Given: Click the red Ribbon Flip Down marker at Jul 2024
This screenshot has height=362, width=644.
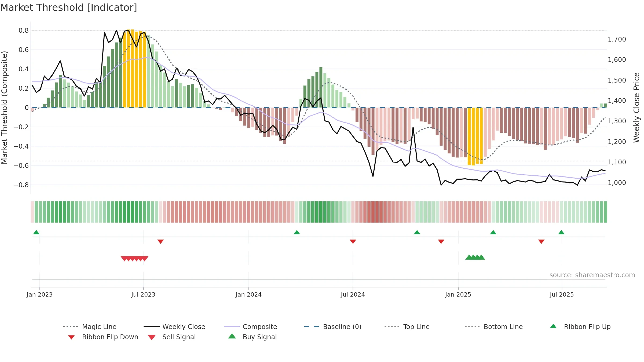Looking at the screenshot, I should [353, 242].
